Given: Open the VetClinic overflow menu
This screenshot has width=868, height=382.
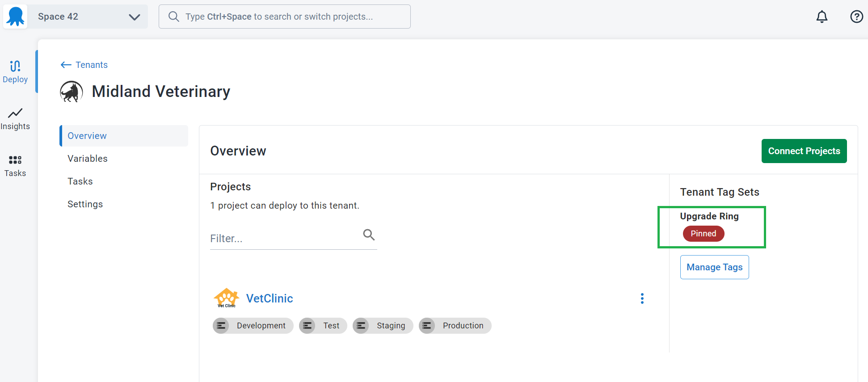Looking at the screenshot, I should pyautogui.click(x=642, y=298).
